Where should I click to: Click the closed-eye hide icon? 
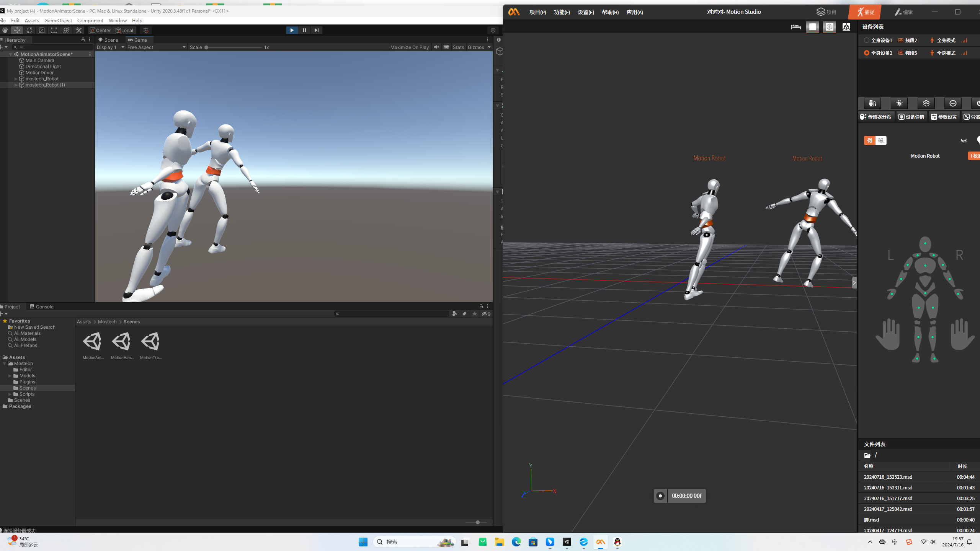[964, 140]
